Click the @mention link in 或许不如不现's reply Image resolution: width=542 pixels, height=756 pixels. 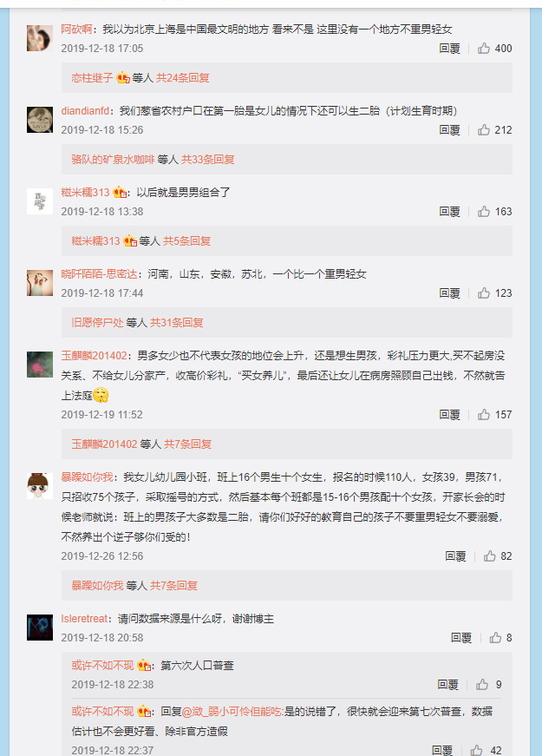click(232, 711)
